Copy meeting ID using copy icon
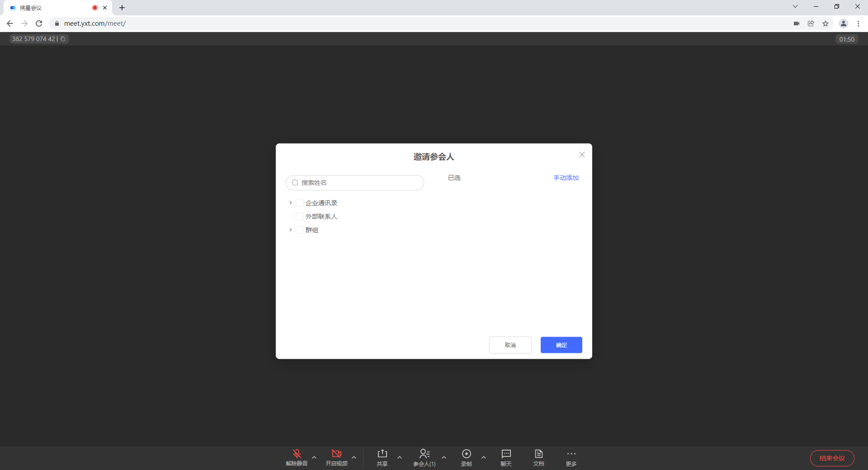Image resolution: width=868 pixels, height=470 pixels. pyautogui.click(x=63, y=39)
